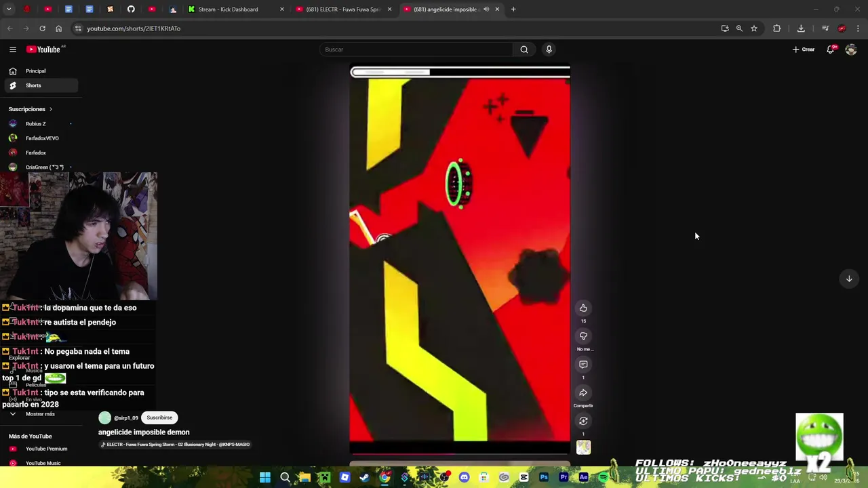The height and width of the screenshot is (488, 868).
Task: Open the site info icon in the address bar
Action: (78, 28)
